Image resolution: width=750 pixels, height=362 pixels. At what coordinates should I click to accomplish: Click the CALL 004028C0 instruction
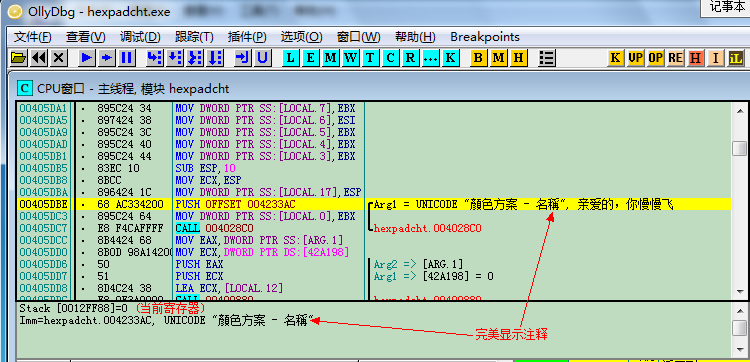pyautogui.click(x=214, y=228)
